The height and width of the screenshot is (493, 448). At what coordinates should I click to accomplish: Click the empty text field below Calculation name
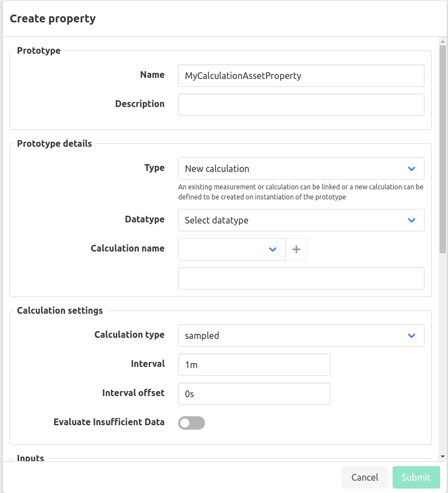[x=301, y=278]
